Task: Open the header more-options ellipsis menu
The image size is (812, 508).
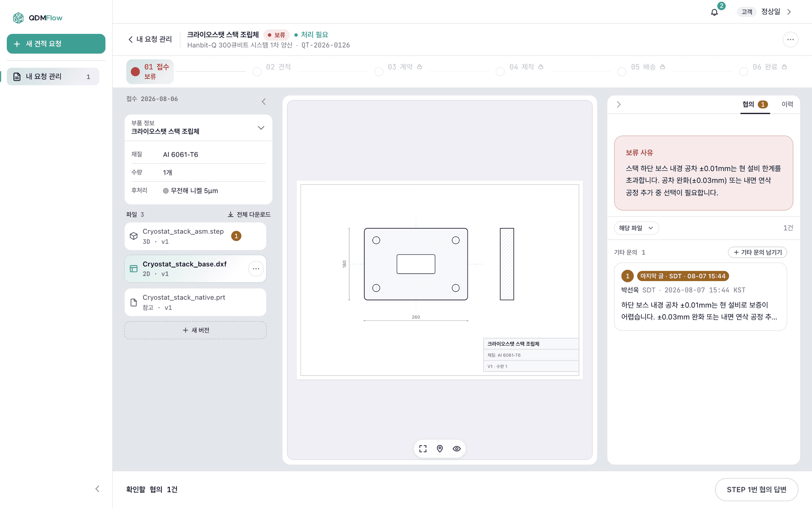Action: point(790,40)
